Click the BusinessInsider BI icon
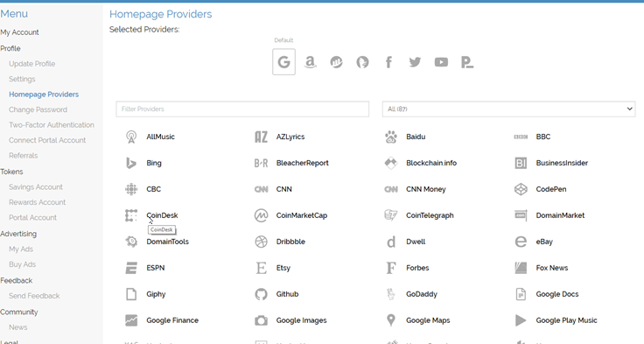Viewport: 644px width, 344px height. click(521, 163)
